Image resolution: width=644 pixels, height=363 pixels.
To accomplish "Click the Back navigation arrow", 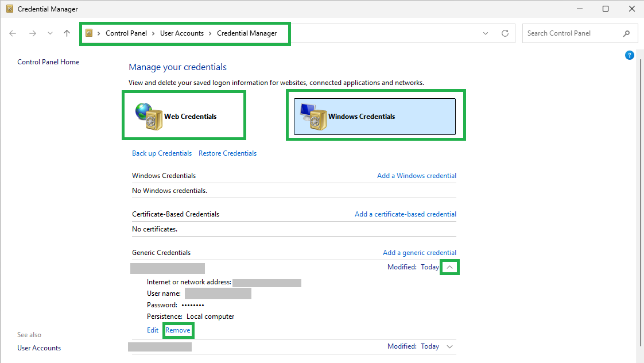I will click(x=13, y=33).
